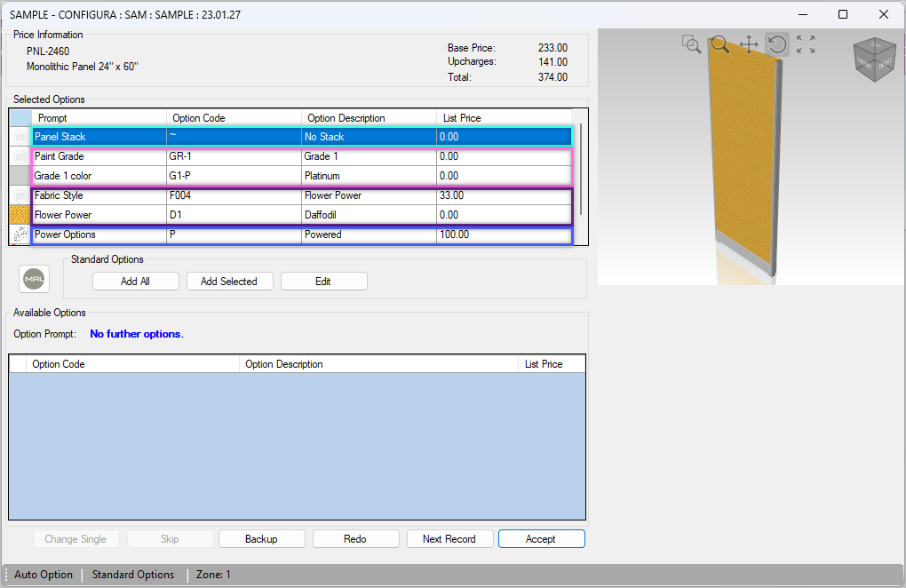Click the Add All button
The image size is (906, 588).
pyautogui.click(x=136, y=282)
